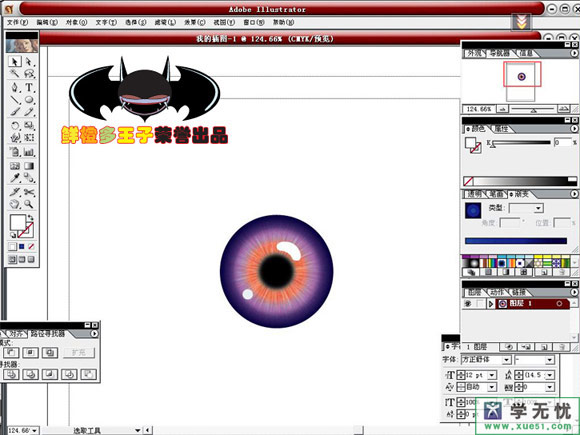Switch to the Color panel tab
The height and width of the screenshot is (435, 580).
click(476, 128)
